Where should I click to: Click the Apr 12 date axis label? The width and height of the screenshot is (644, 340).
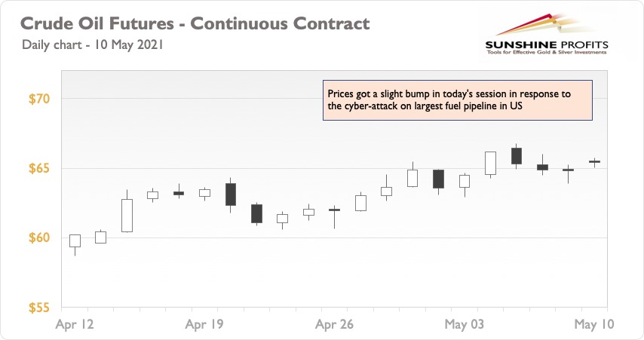tap(75, 324)
